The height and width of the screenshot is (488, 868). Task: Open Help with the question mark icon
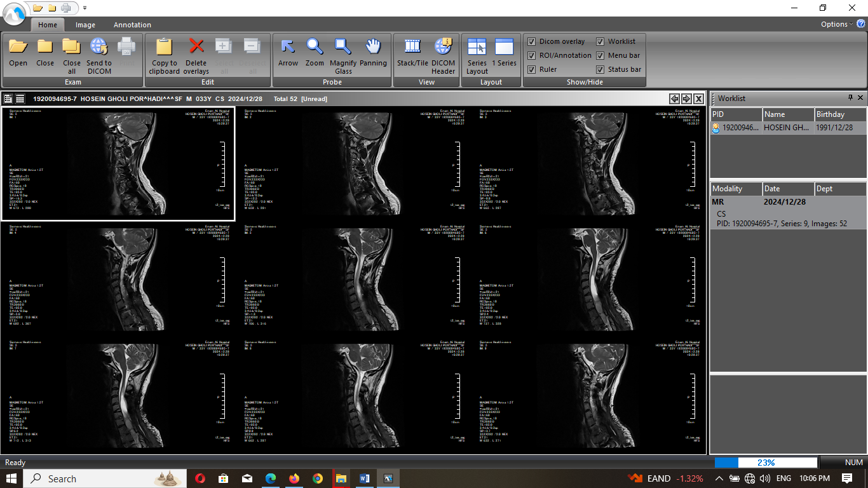point(861,24)
